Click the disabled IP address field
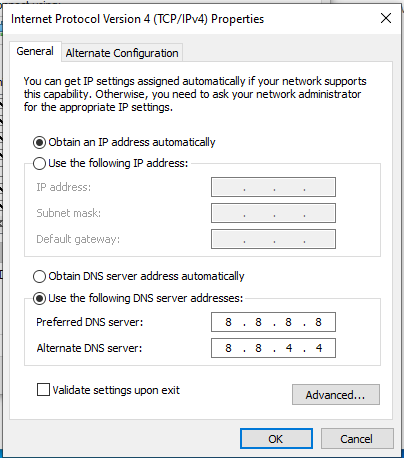Image resolution: width=404 pixels, height=458 pixels. (273, 187)
